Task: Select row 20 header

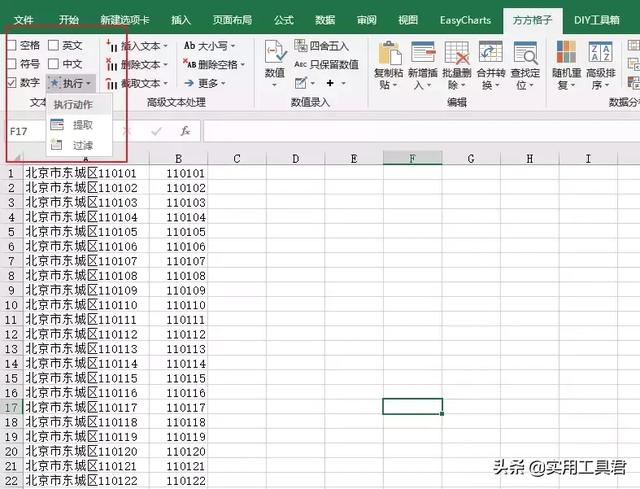Action: 11,451
